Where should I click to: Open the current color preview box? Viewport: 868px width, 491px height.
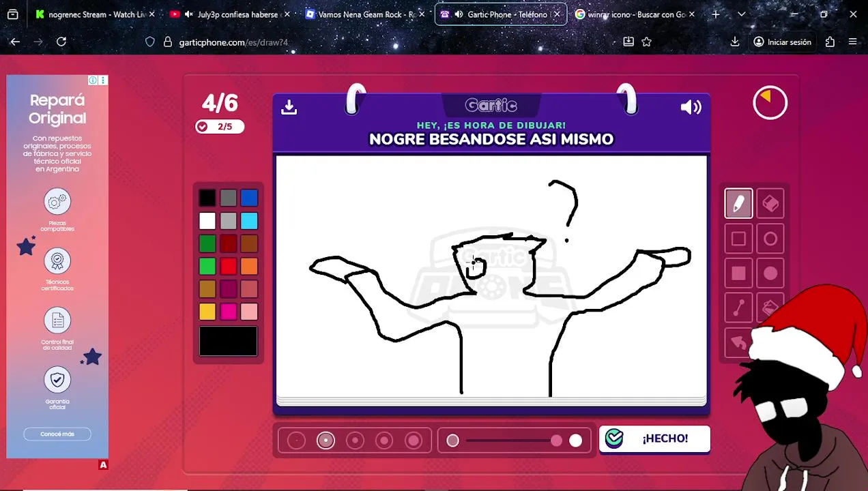click(229, 341)
